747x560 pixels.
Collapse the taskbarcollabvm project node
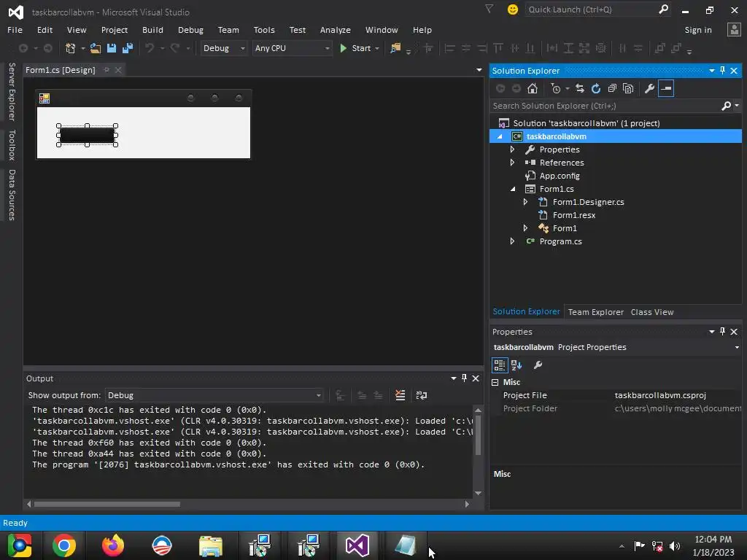[x=500, y=136]
